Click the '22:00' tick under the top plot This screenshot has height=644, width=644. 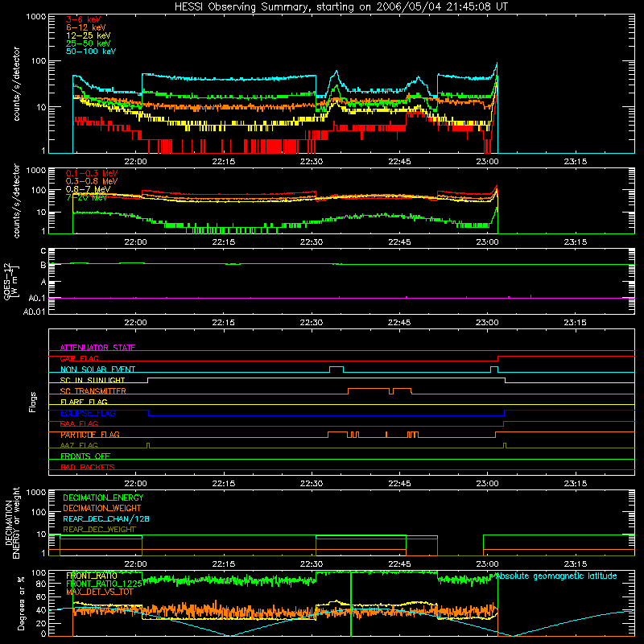coord(135,162)
